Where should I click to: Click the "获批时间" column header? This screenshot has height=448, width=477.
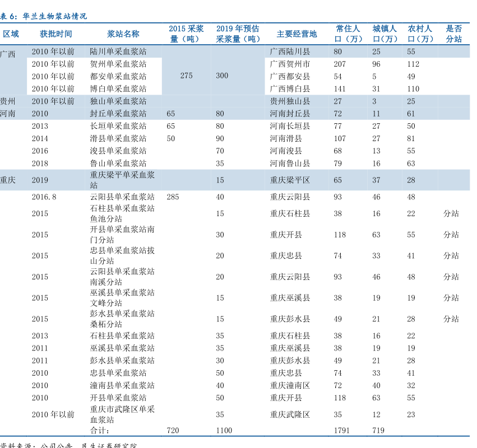coord(56,34)
